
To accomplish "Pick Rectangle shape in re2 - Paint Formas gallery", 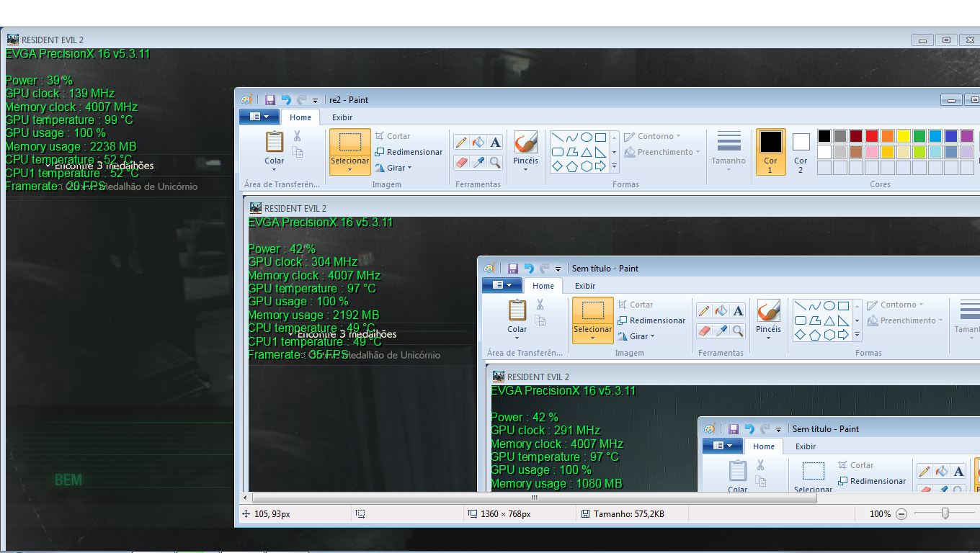I will 600,137.
